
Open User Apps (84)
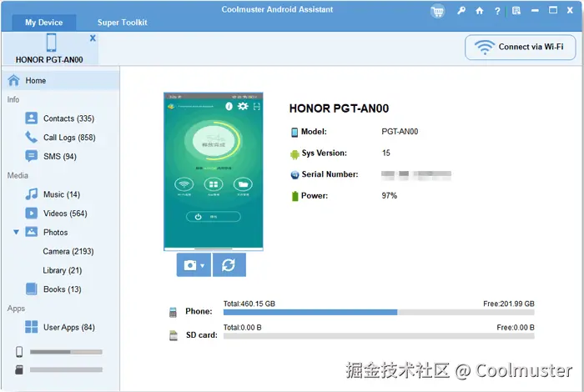click(69, 327)
